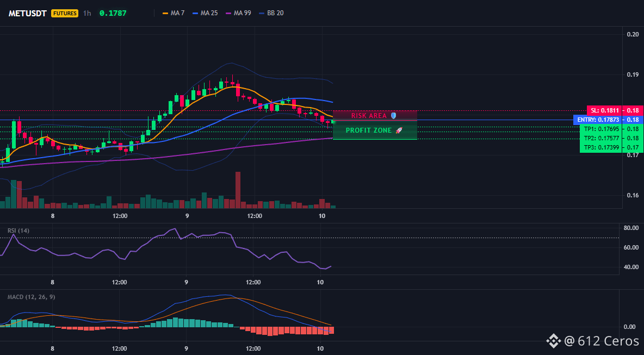This screenshot has width=644, height=355.
Task: Click the RSI (14) indicator title
Action: click(x=18, y=231)
